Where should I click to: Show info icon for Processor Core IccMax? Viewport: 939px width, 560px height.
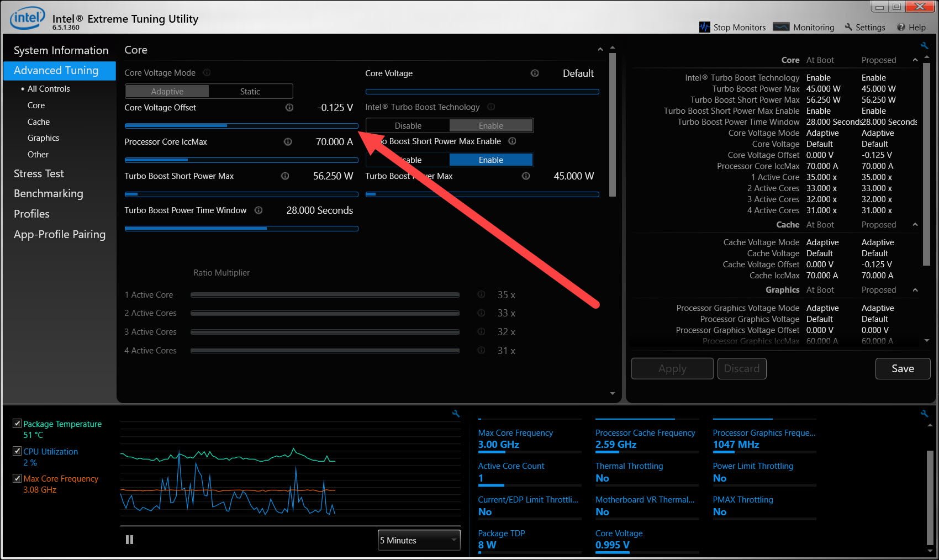tap(288, 141)
